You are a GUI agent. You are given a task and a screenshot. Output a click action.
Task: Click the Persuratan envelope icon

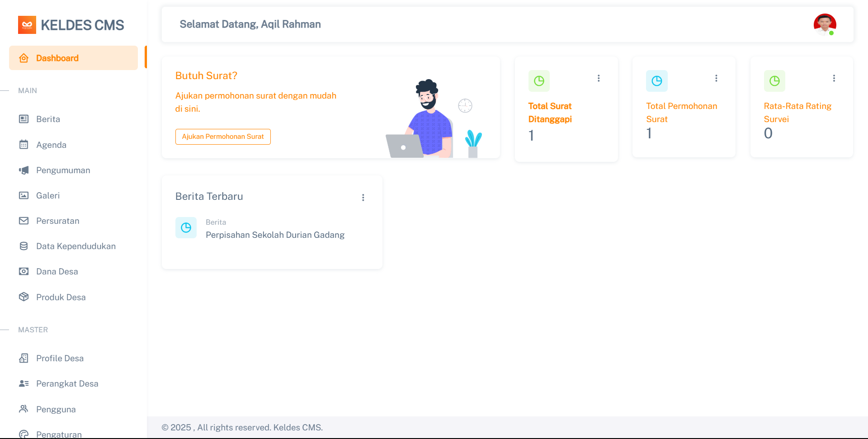coord(24,221)
